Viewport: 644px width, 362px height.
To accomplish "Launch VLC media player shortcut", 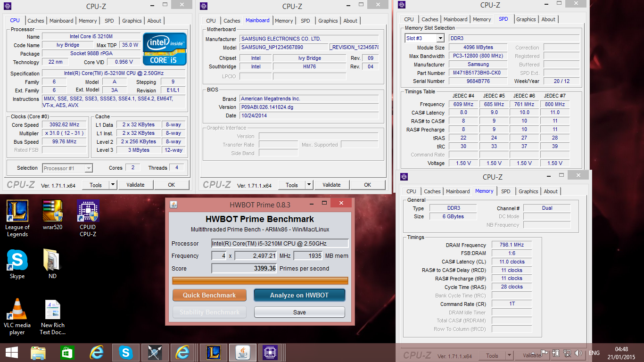I will tap(17, 317).
